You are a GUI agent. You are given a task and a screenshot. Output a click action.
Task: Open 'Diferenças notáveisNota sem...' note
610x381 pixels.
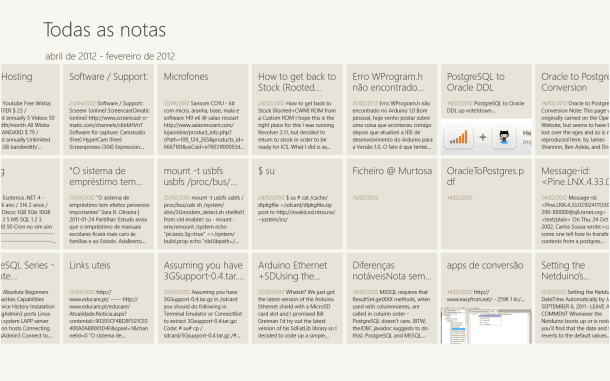coord(392,298)
